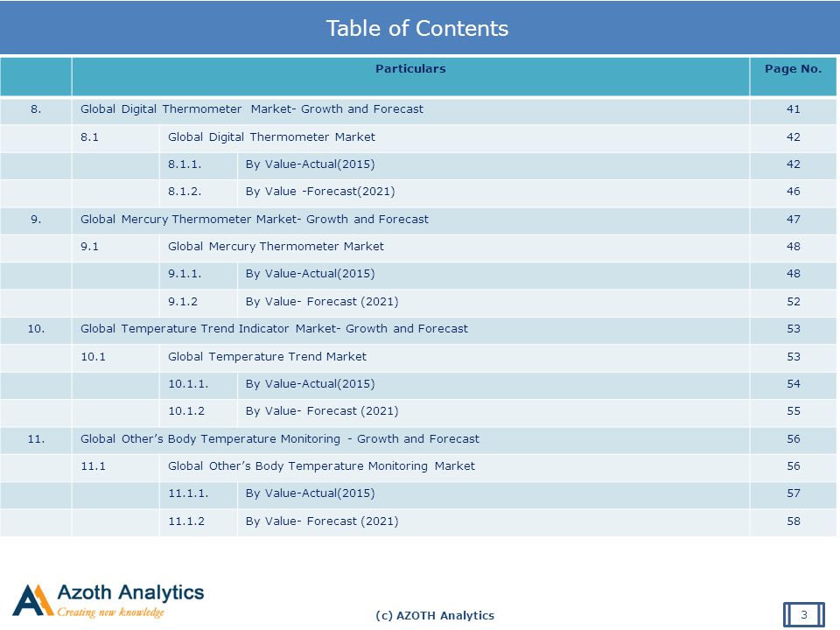This screenshot has width=840, height=630.
Task: Select item number 10.1.1.
Action: click(188, 384)
